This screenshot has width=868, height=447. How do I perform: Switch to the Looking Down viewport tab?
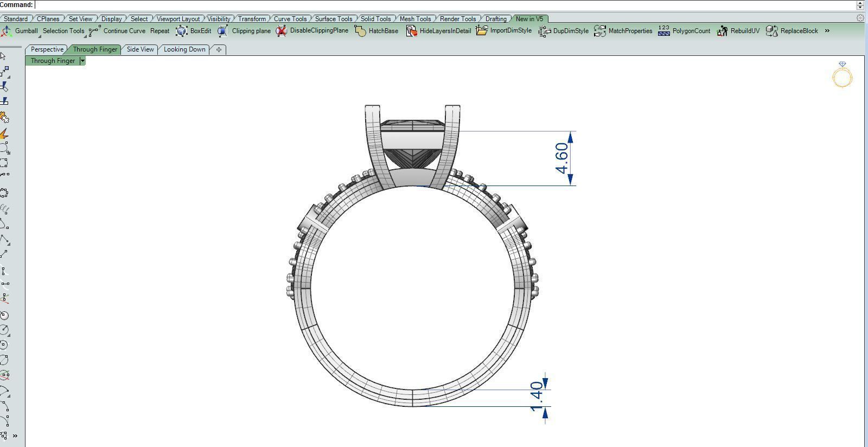184,49
